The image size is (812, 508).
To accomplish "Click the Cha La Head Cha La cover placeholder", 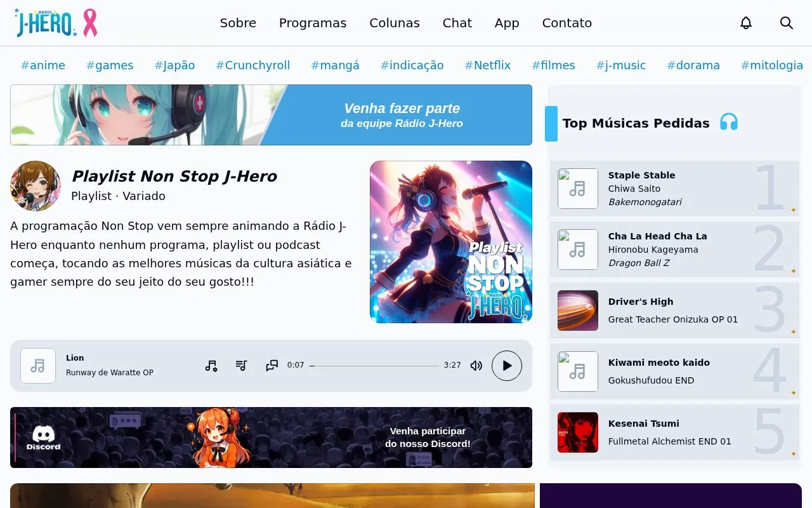I will [578, 250].
